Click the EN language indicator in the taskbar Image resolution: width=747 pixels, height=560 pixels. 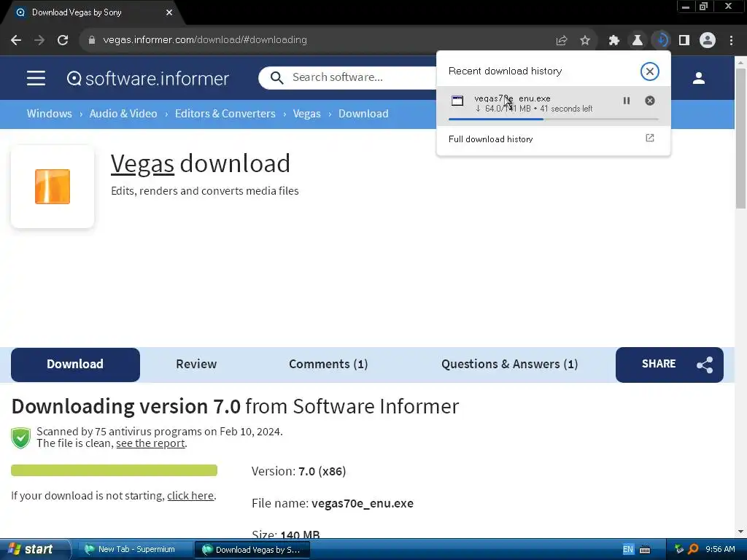click(628, 550)
